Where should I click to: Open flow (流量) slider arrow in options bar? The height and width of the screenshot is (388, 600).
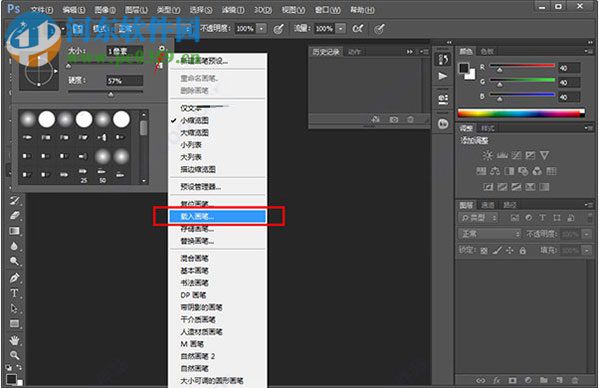[x=341, y=29]
